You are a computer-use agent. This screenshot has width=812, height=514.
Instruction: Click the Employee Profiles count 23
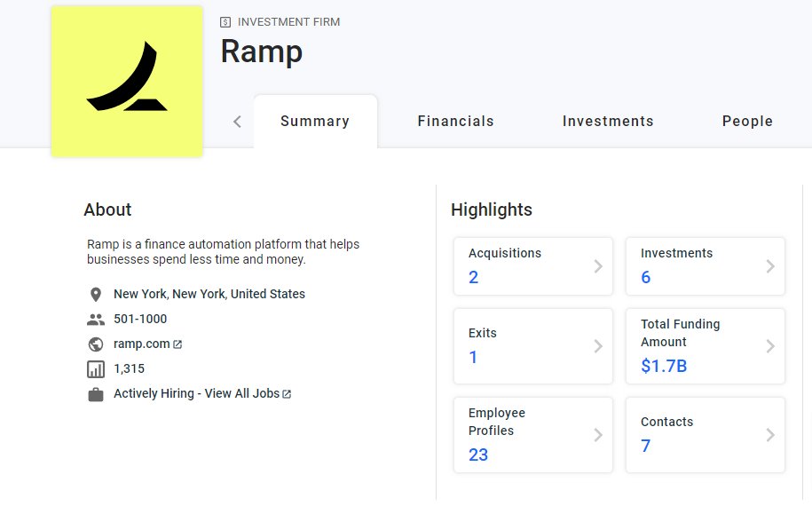point(478,455)
